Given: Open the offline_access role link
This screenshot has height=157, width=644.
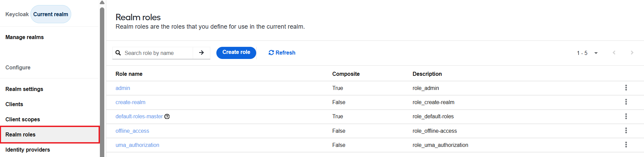Looking at the screenshot, I should [132, 131].
